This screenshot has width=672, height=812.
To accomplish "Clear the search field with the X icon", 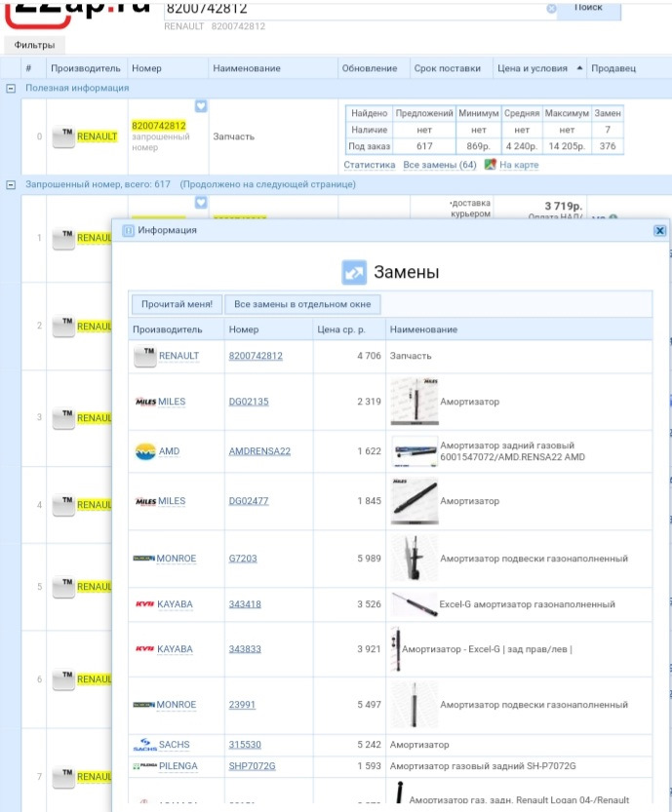I will click(551, 8).
